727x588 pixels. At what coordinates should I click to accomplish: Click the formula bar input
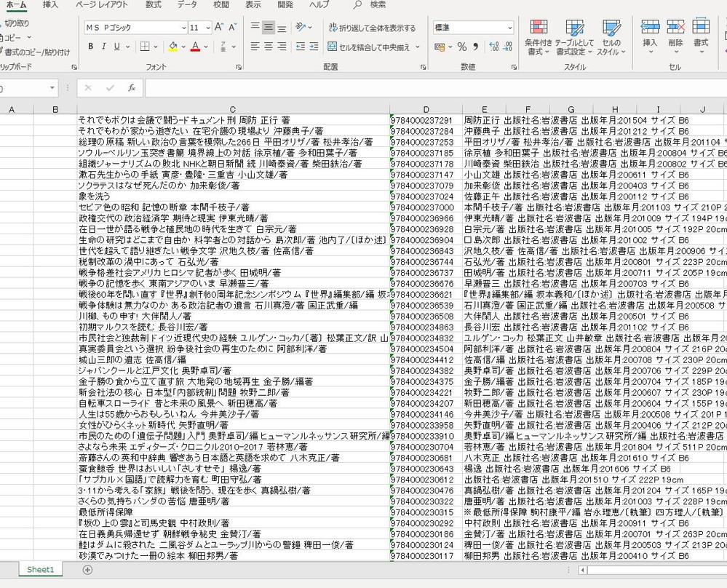tap(436, 87)
